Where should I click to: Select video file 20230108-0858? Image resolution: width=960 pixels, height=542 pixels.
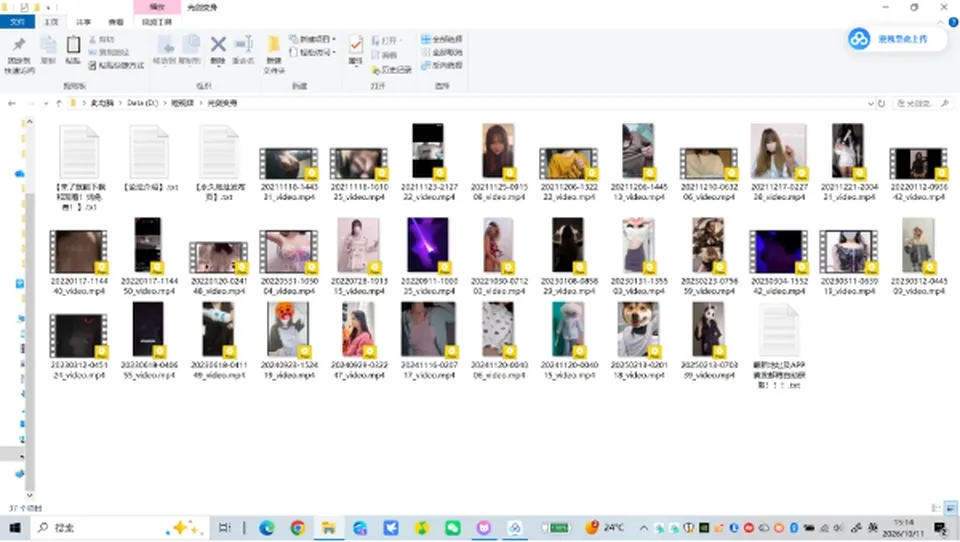[x=569, y=257]
